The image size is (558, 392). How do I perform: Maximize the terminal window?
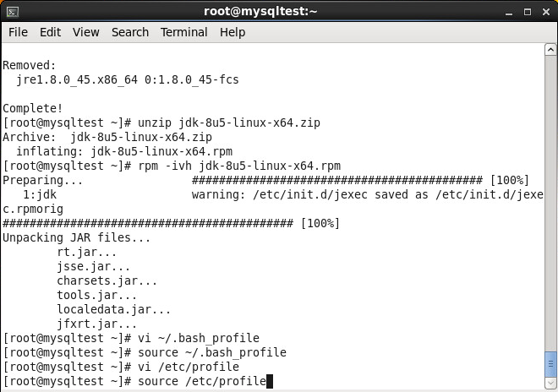(x=528, y=12)
